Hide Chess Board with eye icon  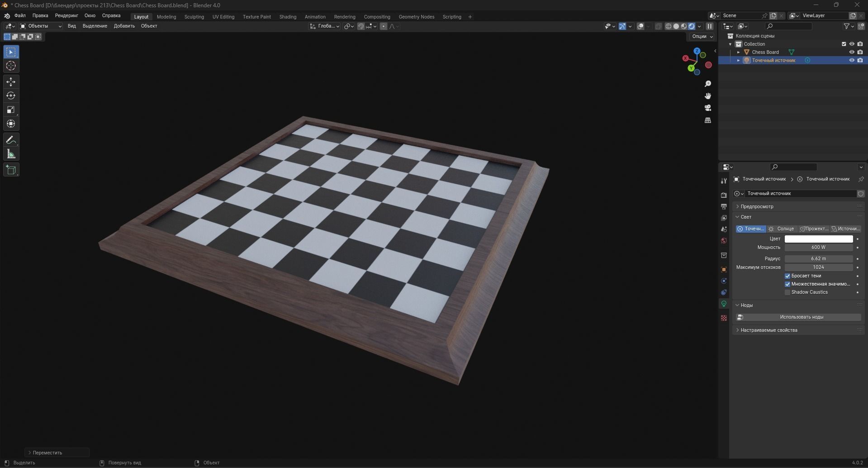pos(852,52)
